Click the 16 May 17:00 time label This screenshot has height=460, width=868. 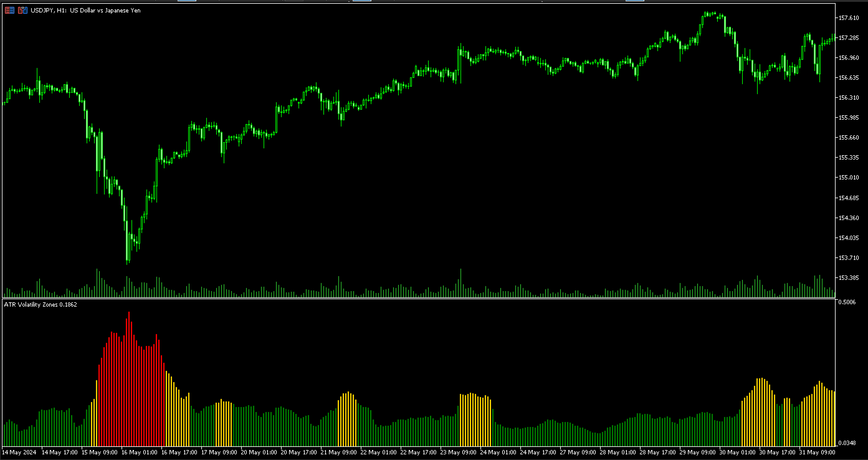pyautogui.click(x=181, y=452)
